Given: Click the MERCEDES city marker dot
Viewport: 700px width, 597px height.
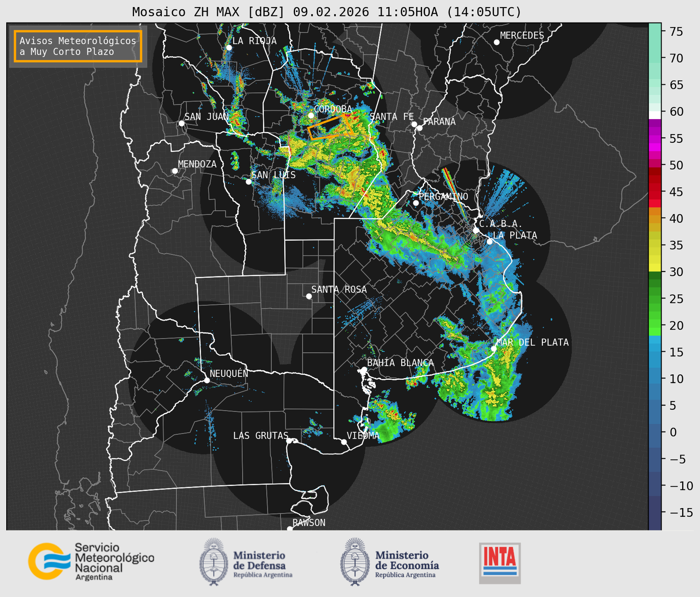Looking at the screenshot, I should [497, 42].
